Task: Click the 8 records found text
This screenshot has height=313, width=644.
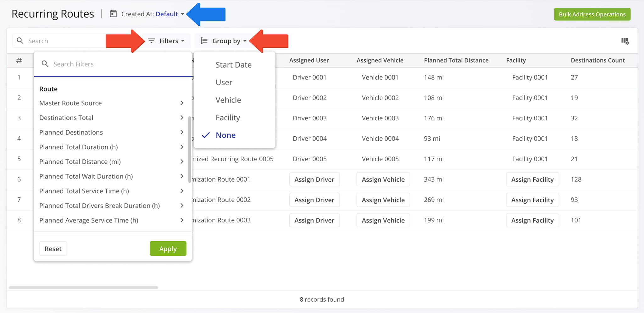Action: (322, 299)
